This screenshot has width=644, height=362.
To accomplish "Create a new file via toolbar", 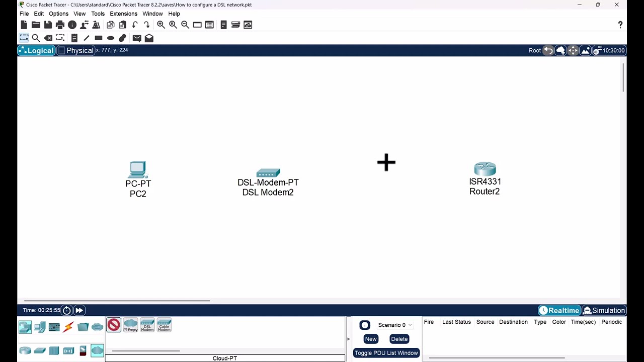I will click(24, 25).
